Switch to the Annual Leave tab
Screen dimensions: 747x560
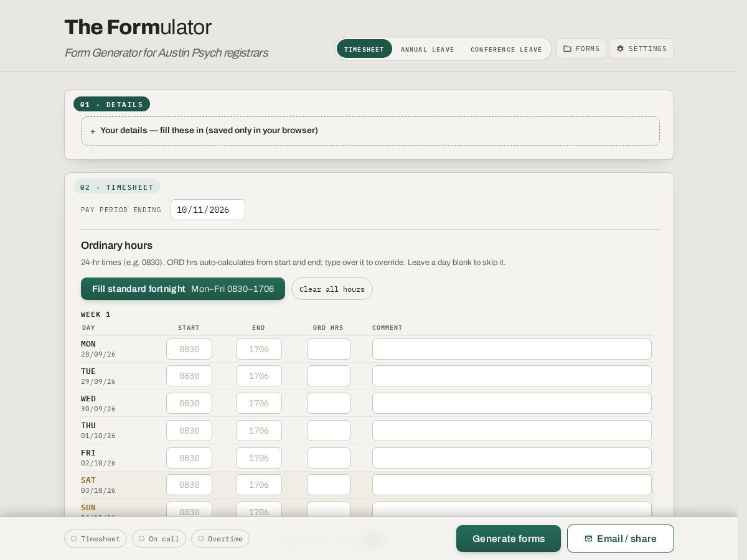[x=428, y=49]
